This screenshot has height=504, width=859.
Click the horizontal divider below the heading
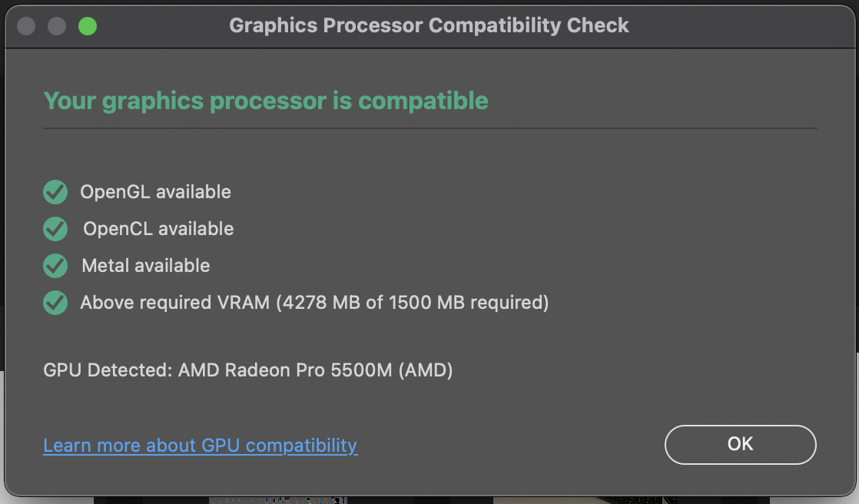pos(429,128)
